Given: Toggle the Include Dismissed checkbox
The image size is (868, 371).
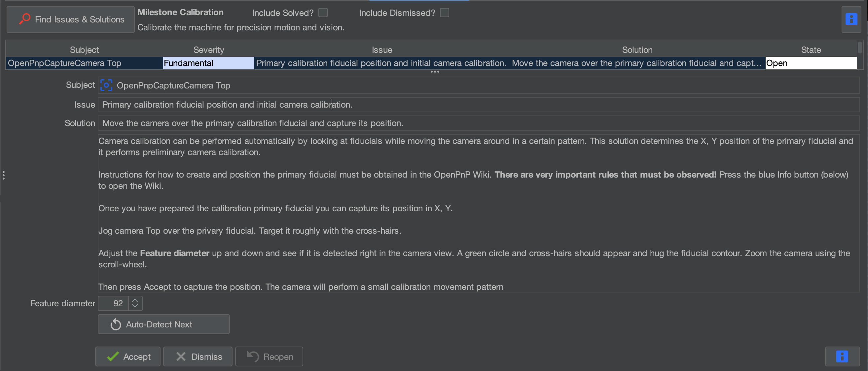Looking at the screenshot, I should [445, 13].
